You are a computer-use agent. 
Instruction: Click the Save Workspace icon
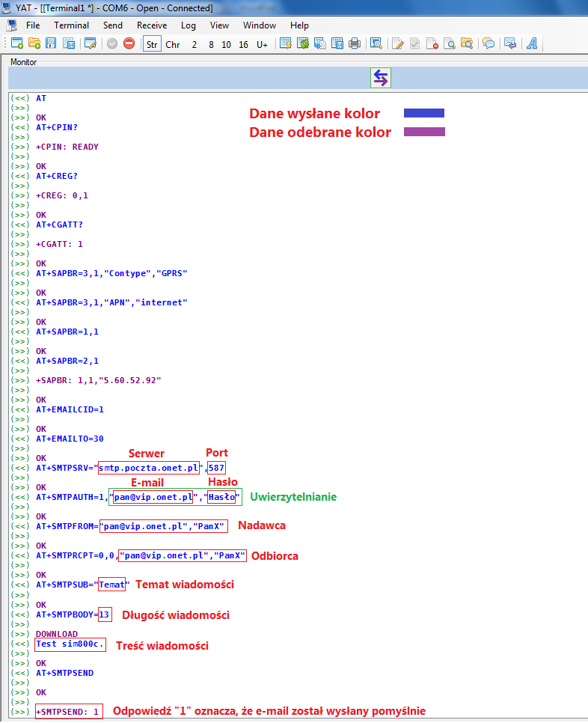pos(69,43)
